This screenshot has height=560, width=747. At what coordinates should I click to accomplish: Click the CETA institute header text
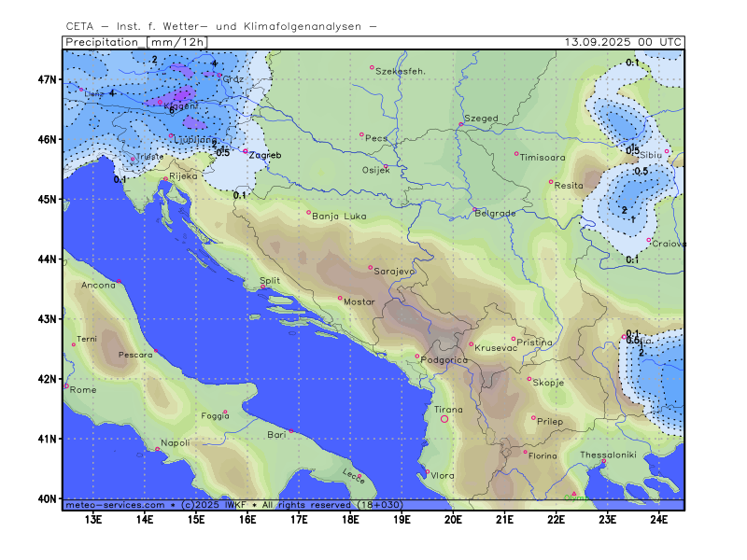pyautogui.click(x=221, y=27)
